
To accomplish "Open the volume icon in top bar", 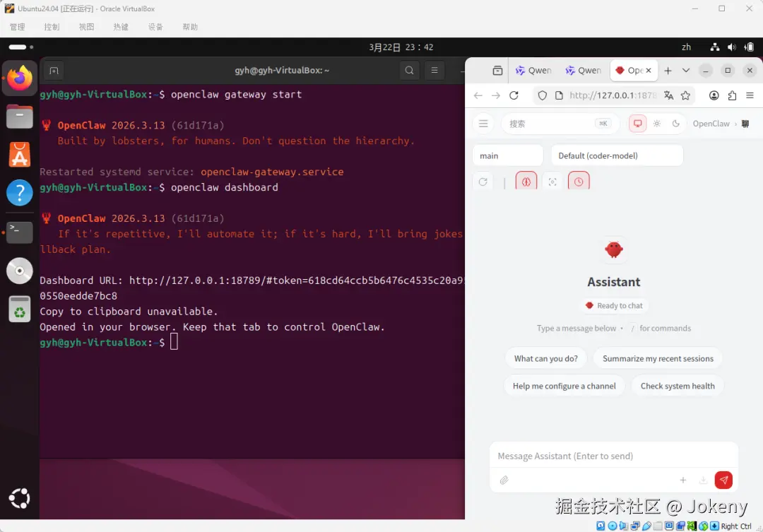I will coord(731,47).
